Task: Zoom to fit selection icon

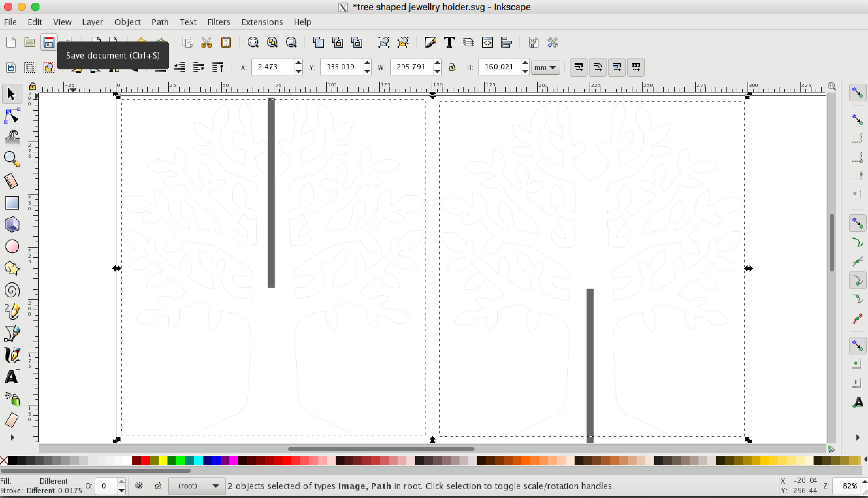Action: [253, 43]
